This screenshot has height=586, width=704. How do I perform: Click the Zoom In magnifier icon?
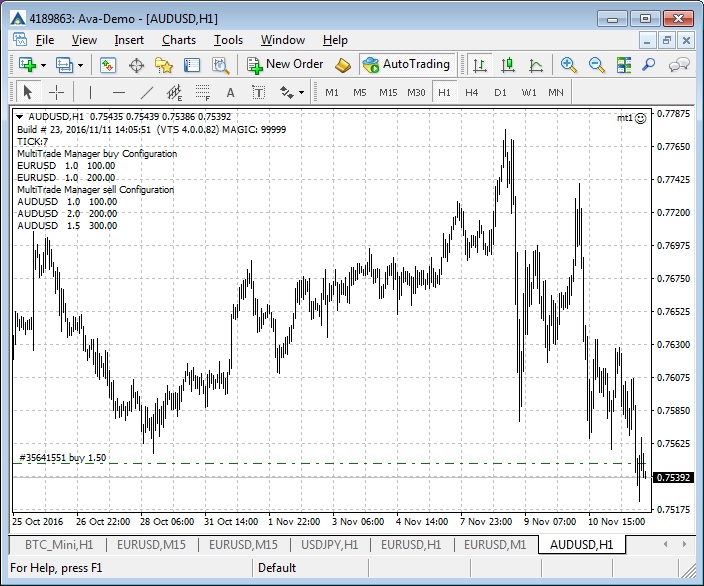coord(568,65)
